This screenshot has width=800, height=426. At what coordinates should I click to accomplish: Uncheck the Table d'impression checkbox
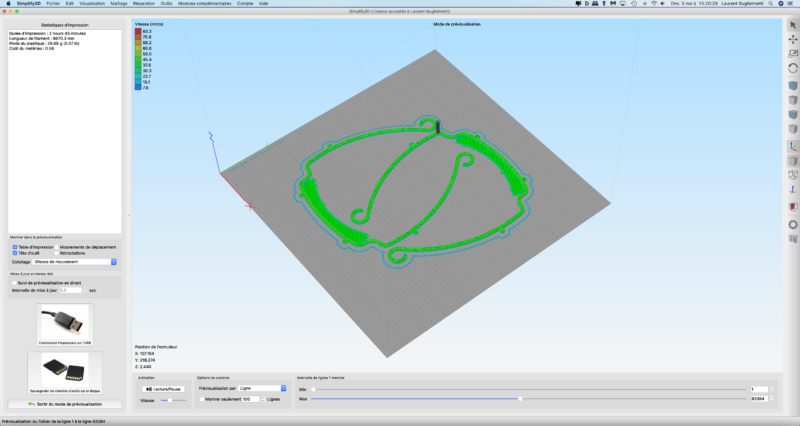[x=15, y=246]
